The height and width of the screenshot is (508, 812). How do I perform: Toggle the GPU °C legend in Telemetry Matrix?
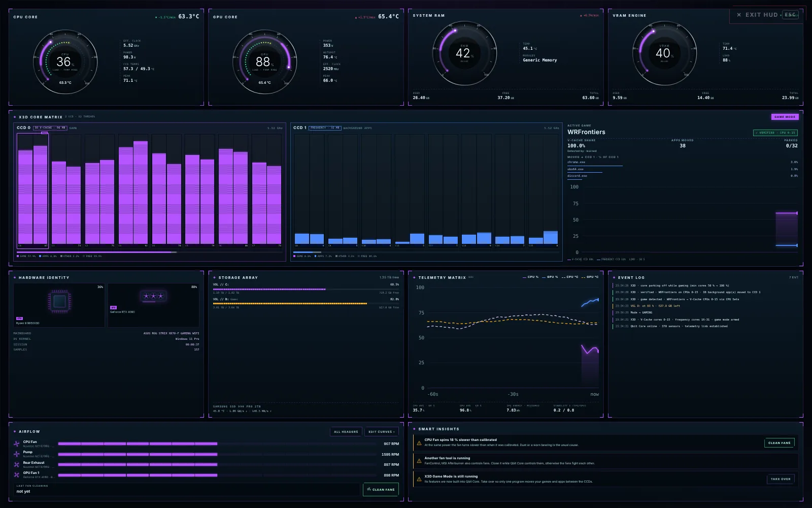pos(590,277)
